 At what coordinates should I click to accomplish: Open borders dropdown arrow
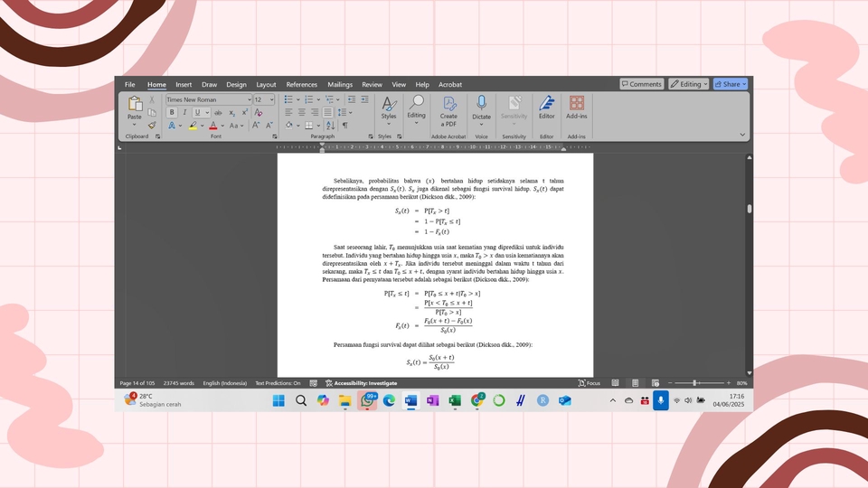pyautogui.click(x=318, y=126)
